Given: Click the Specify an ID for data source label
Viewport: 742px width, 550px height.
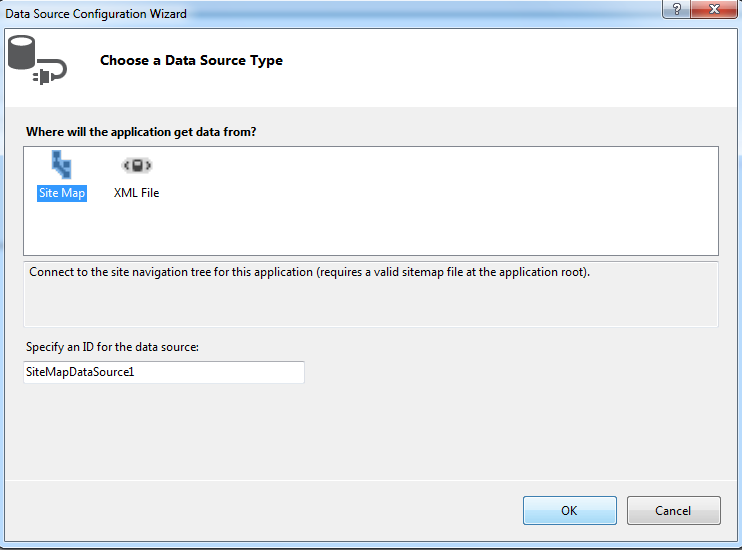Looking at the screenshot, I should click(113, 347).
